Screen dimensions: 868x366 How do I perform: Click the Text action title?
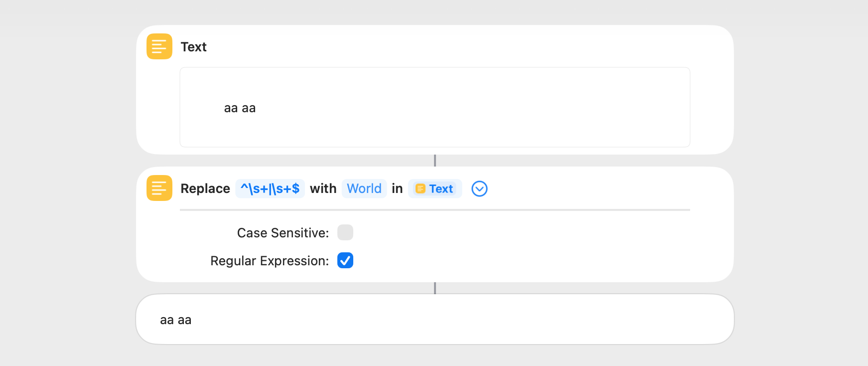[x=193, y=47]
